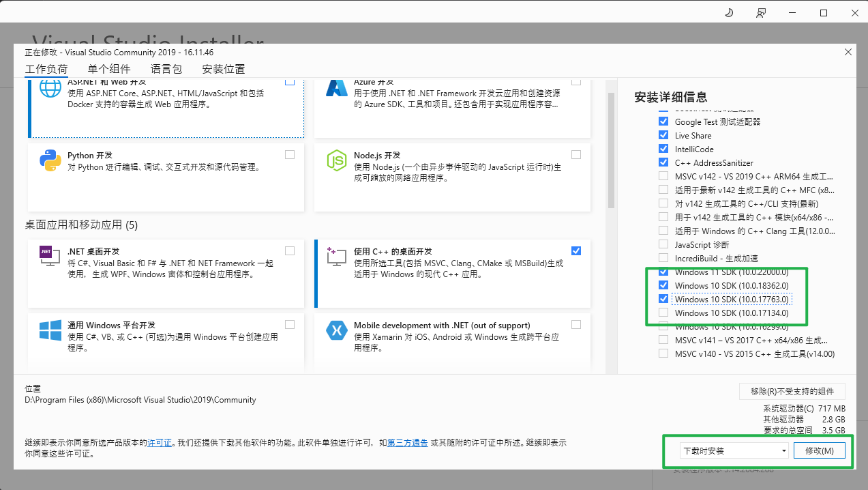Click the 安装详细信息 heading

670,97
